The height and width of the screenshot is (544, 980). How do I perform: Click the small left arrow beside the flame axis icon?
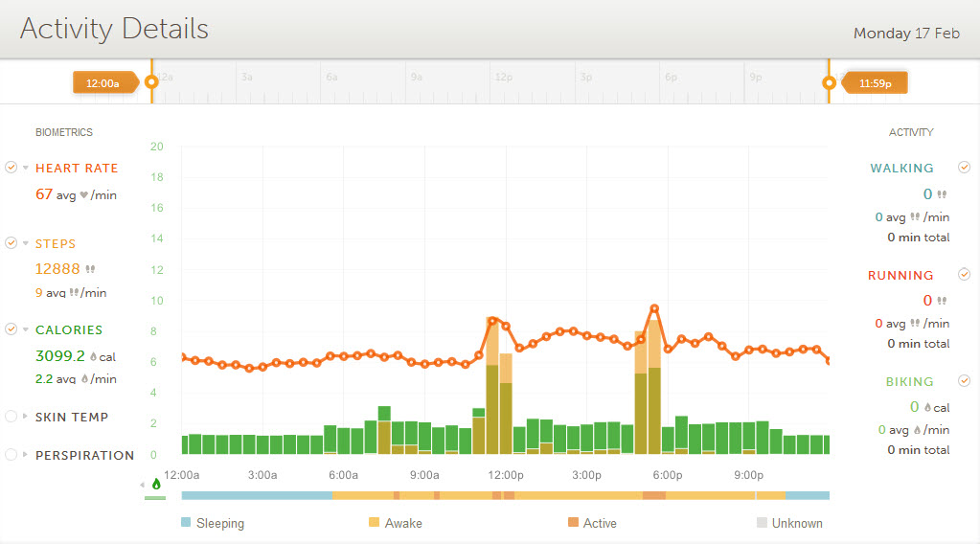click(144, 485)
